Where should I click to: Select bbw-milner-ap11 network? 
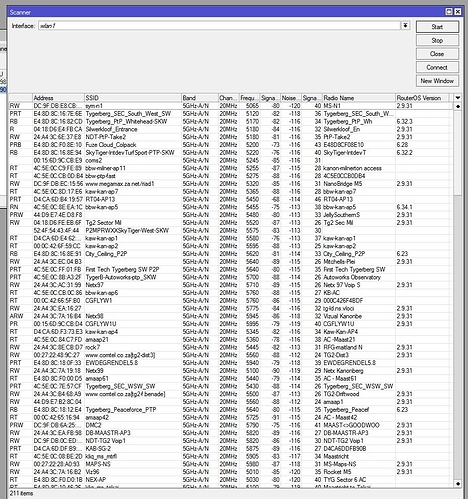(x=231, y=168)
